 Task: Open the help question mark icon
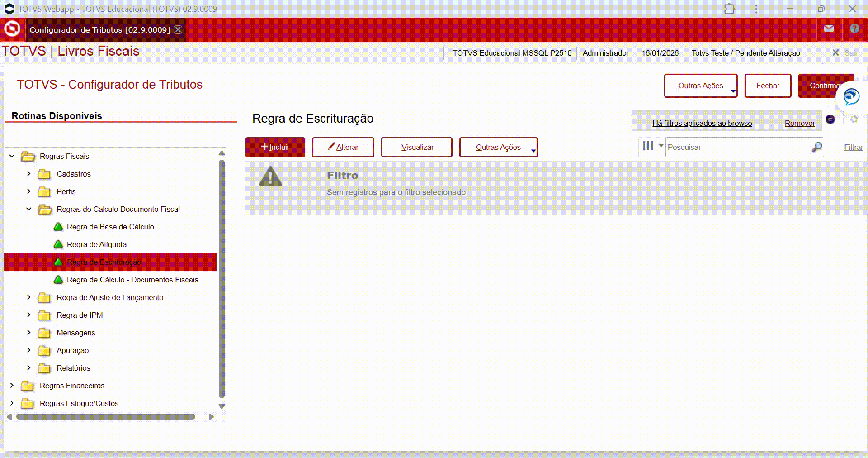pyautogui.click(x=854, y=29)
